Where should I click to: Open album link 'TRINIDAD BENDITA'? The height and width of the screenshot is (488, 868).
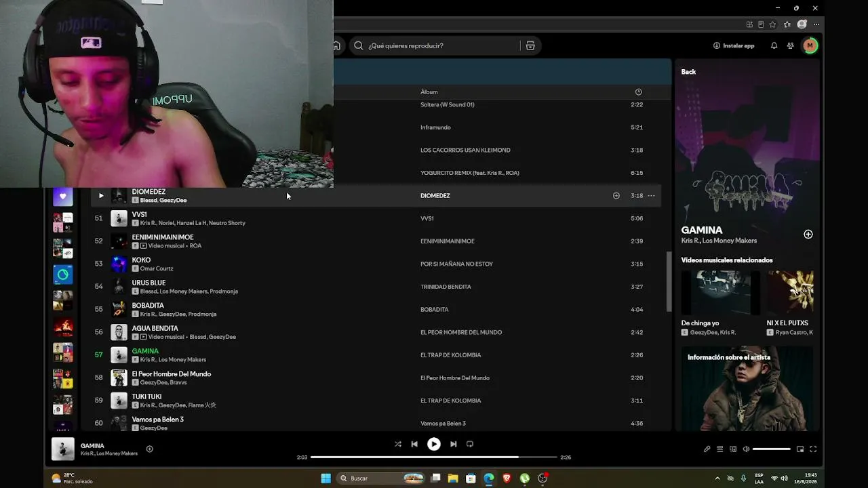tap(446, 287)
